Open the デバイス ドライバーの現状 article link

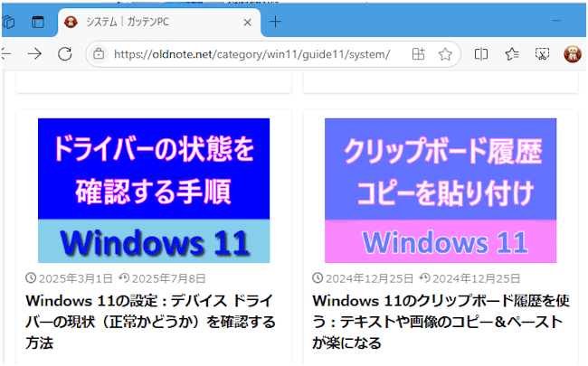(150, 322)
